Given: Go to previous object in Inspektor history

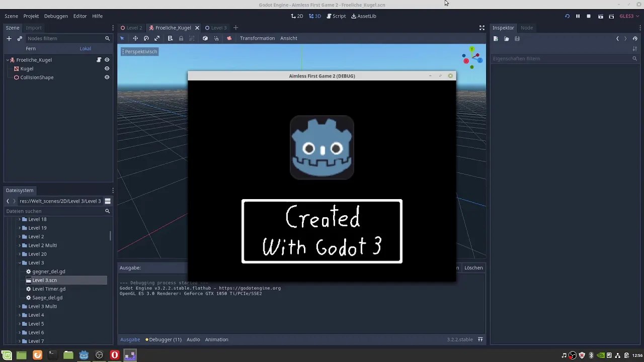Looking at the screenshot, I should point(617,39).
